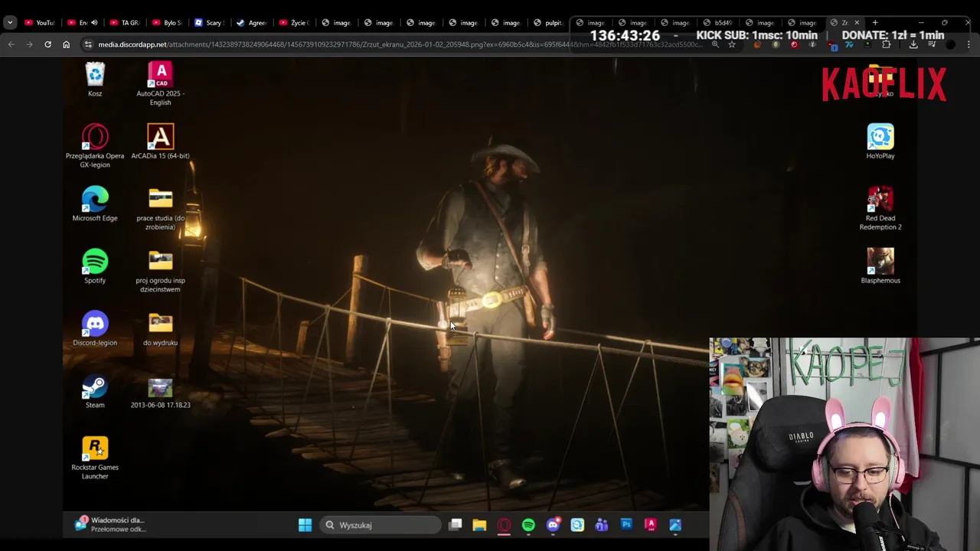
Task: Click the media.discordapp.net address bar URL
Action: point(400,44)
